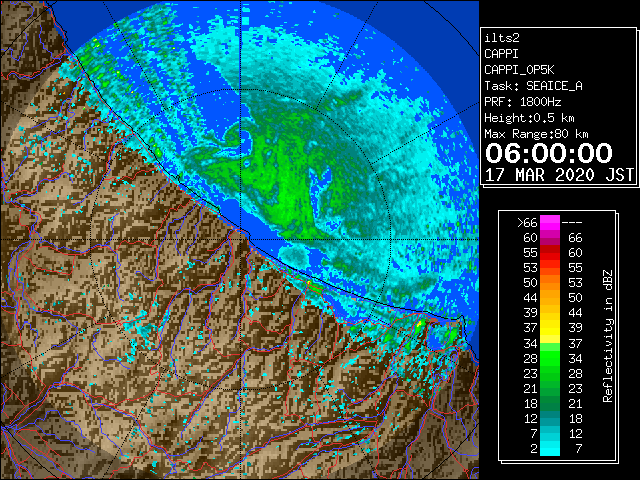
Task: Click the "PRF: 1800Hz" value
Action: [x=522, y=102]
